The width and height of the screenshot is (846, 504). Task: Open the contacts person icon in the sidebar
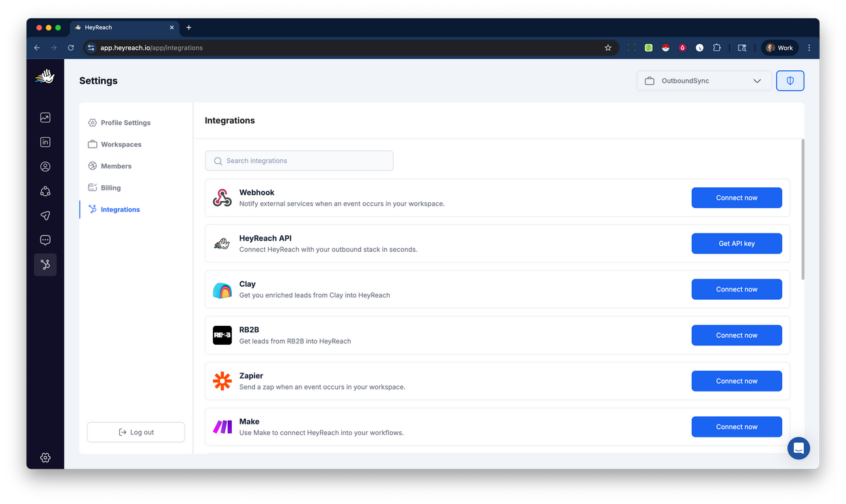(x=45, y=166)
